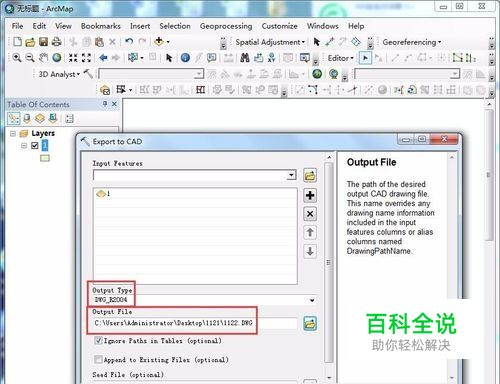Select the Zoom In magnifier tool
Viewport: 500px width, 384px height.
[x=17, y=58]
